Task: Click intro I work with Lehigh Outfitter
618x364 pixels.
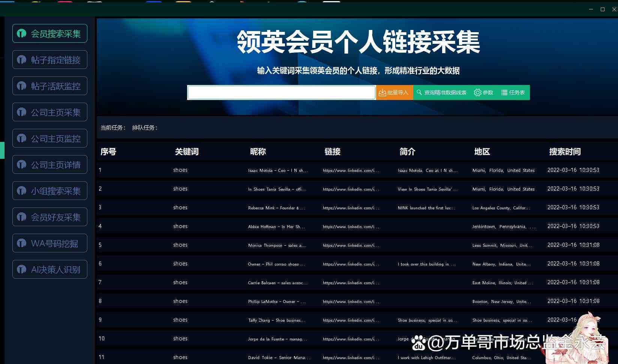Action: [427, 358]
